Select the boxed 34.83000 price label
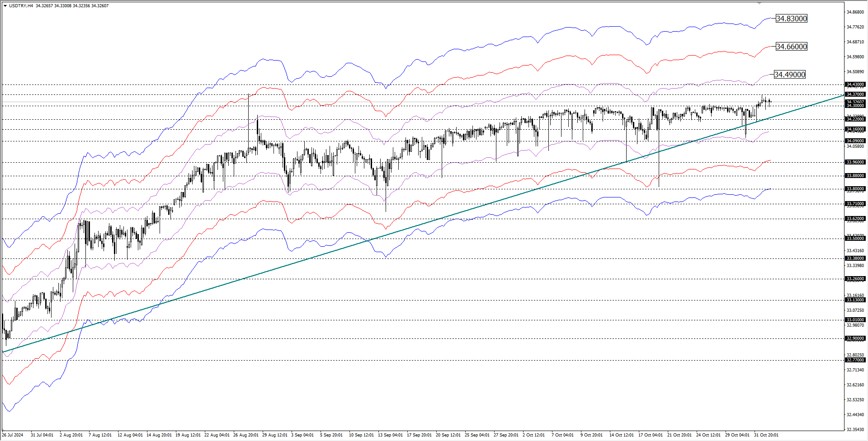This screenshot has height=441, width=868. [792, 19]
